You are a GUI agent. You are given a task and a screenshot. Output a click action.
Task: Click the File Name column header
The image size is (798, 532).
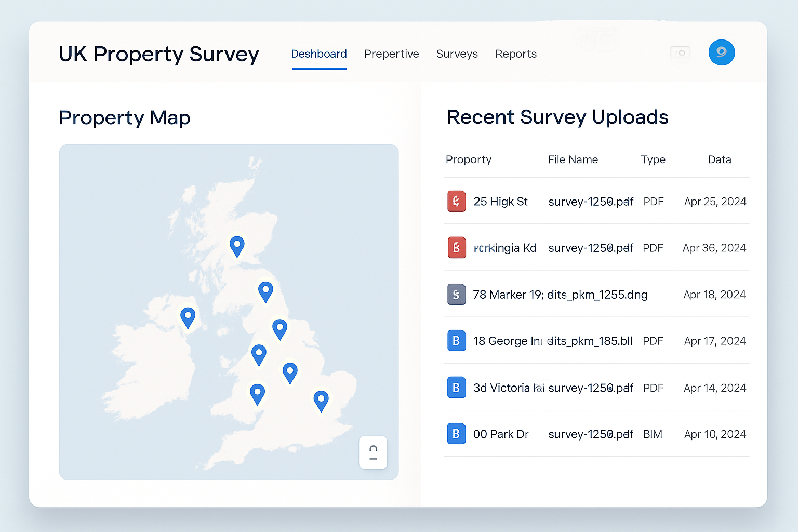coord(573,159)
